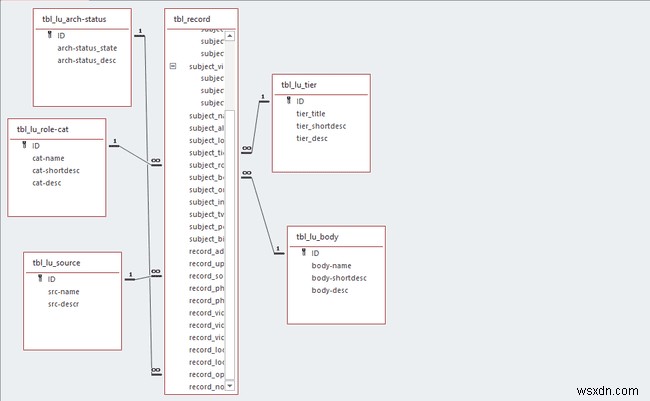Viewport: 650px width, 401px height.
Task: Select the subject_ro field in tbl_record
Action: point(206,165)
